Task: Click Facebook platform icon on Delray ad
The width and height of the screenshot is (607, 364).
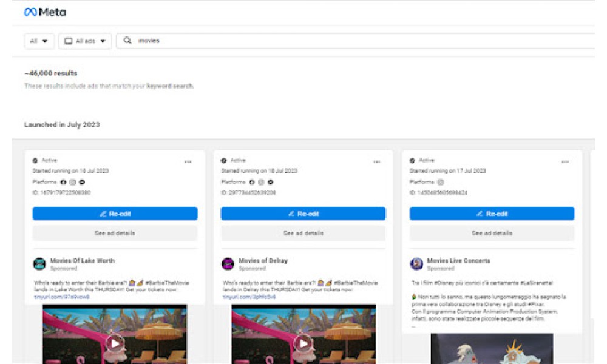Action: pos(252,182)
